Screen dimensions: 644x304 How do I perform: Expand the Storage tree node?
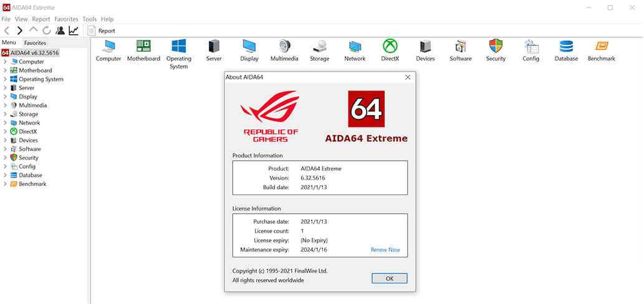[x=6, y=114]
